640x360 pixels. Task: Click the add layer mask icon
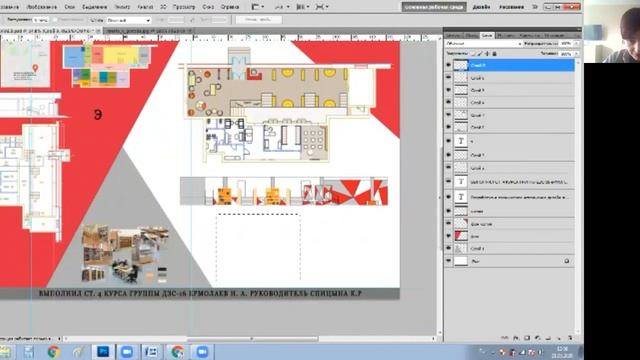[x=527, y=338]
